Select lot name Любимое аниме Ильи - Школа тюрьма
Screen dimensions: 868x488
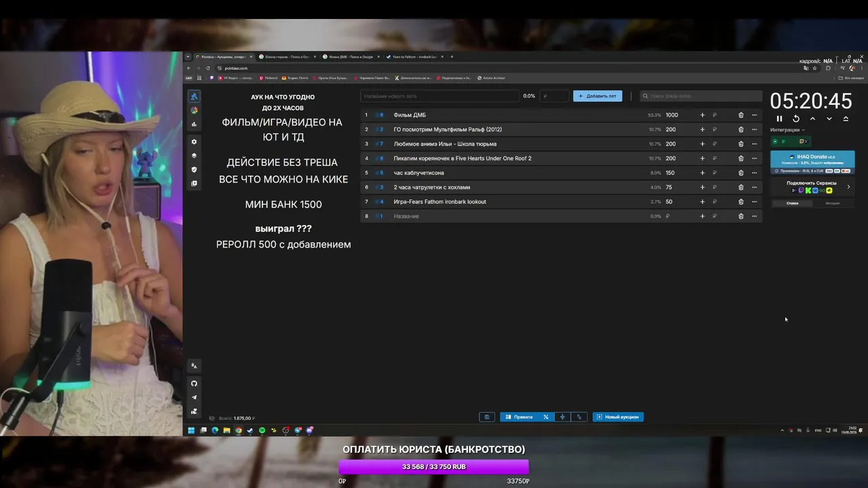pyautogui.click(x=445, y=144)
